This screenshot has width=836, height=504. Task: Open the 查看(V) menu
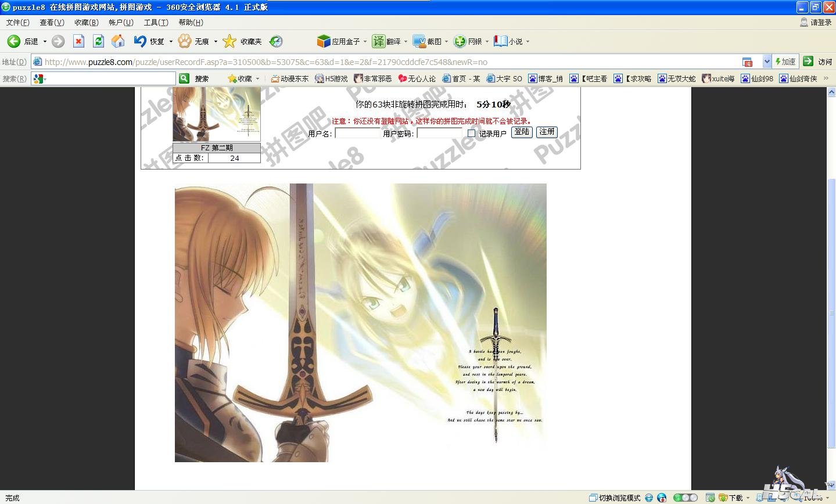[52, 22]
